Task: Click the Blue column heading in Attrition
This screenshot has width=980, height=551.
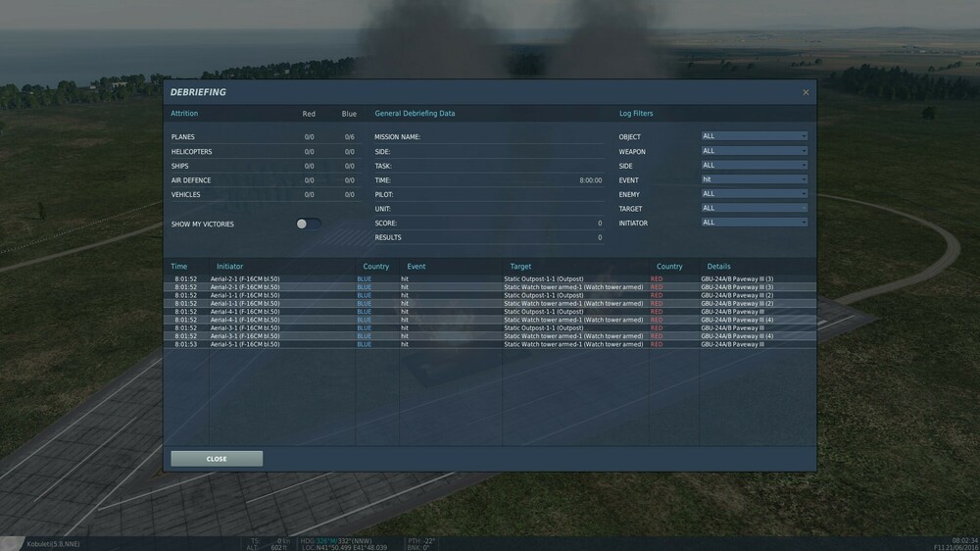Action: pyautogui.click(x=349, y=114)
